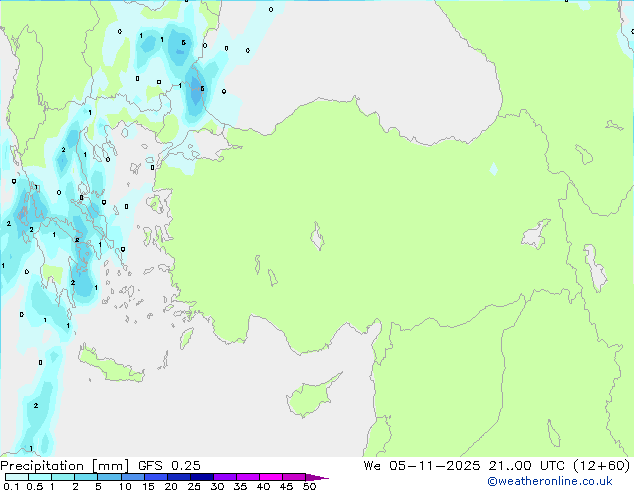Pick the legend swatch between 2 and 5

(86, 477)
